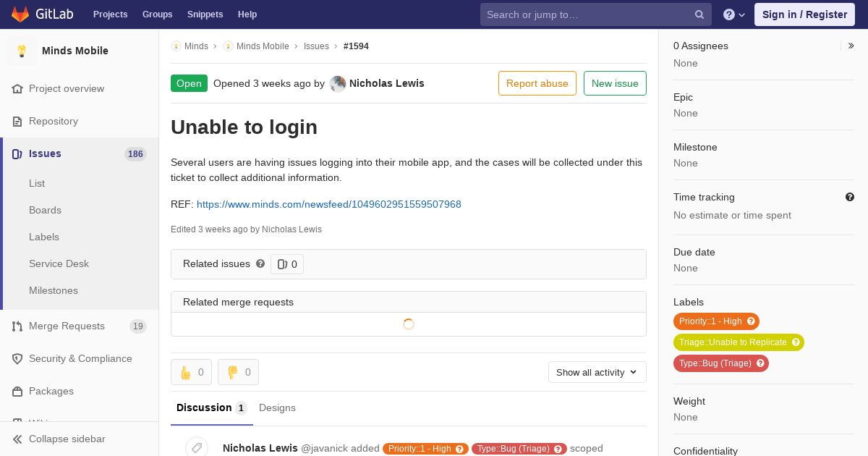Click Nicholas Lewis avatar image
Viewport: 868px width, 456px height.
338,84
